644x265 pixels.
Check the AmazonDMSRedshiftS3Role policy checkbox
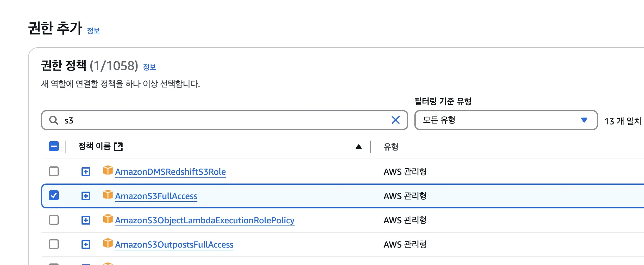click(54, 171)
